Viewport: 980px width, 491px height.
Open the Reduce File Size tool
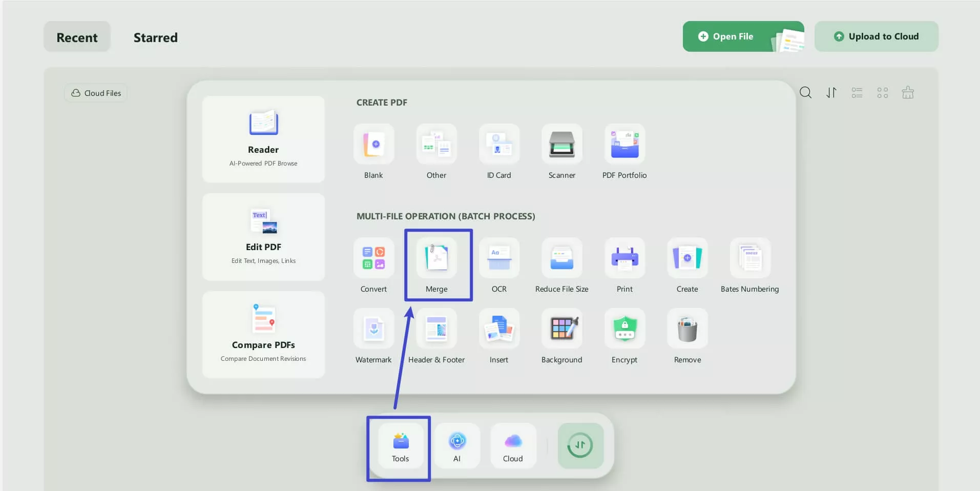point(561,264)
